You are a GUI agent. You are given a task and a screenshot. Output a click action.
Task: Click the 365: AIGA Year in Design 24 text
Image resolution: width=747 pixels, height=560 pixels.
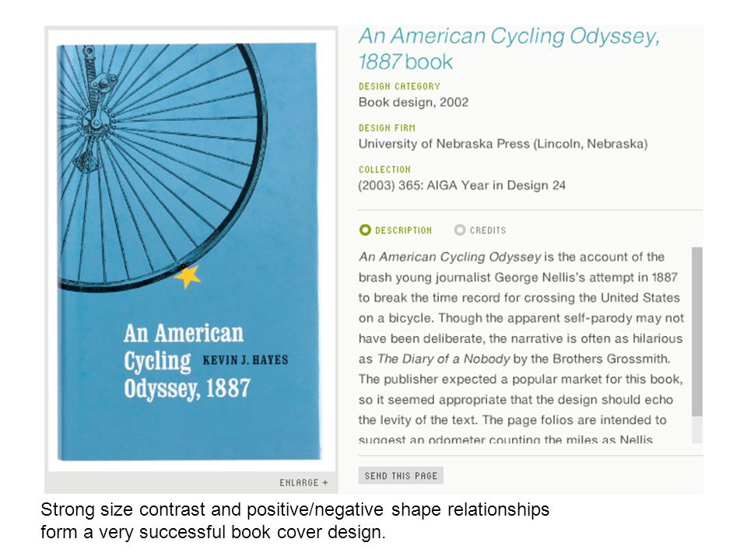tap(482, 185)
